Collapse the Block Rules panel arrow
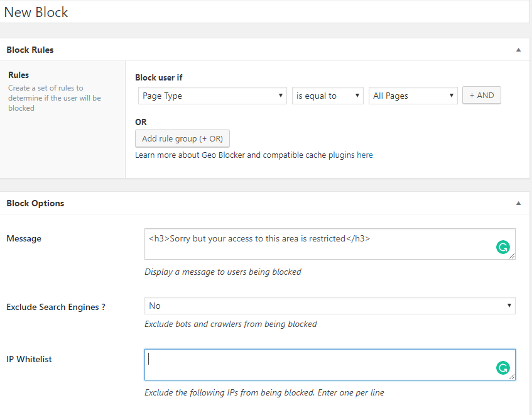 pyautogui.click(x=518, y=50)
